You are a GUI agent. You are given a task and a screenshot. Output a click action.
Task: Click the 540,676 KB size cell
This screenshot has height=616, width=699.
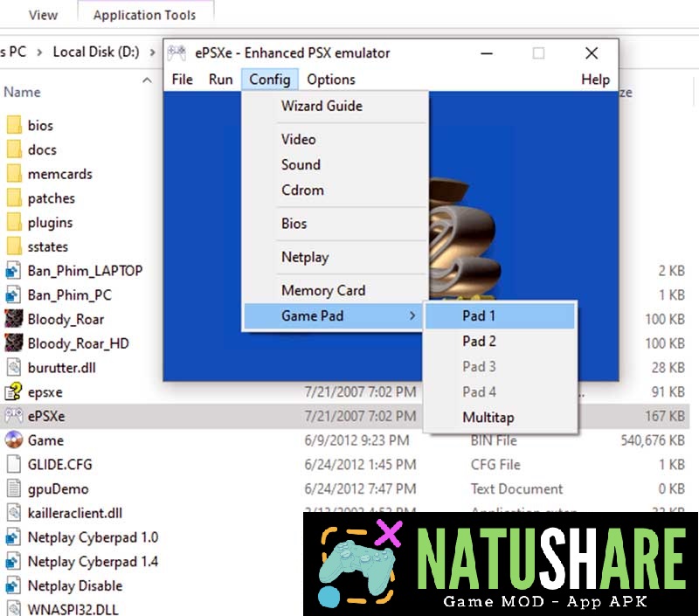653,440
